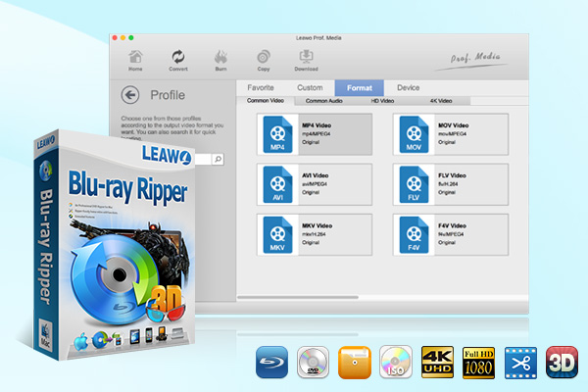Click the video scissors edit icon
The height and width of the screenshot is (392, 588).
[520, 362]
